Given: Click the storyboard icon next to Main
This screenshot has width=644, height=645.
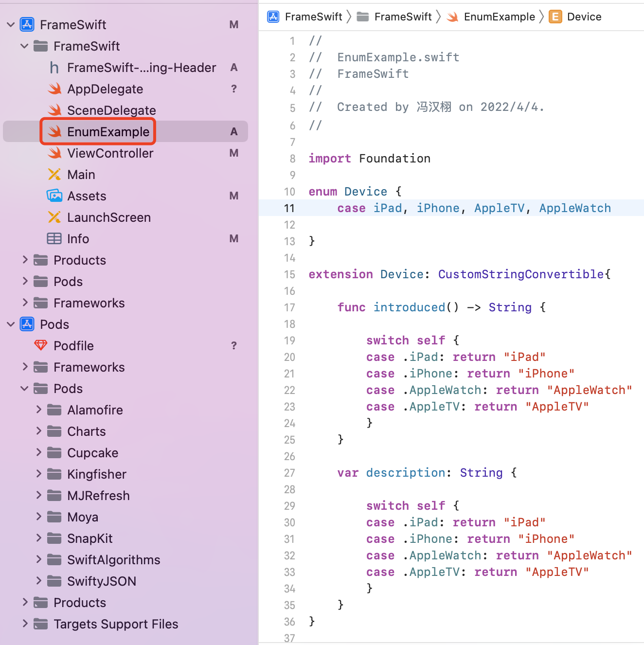Looking at the screenshot, I should (x=54, y=175).
